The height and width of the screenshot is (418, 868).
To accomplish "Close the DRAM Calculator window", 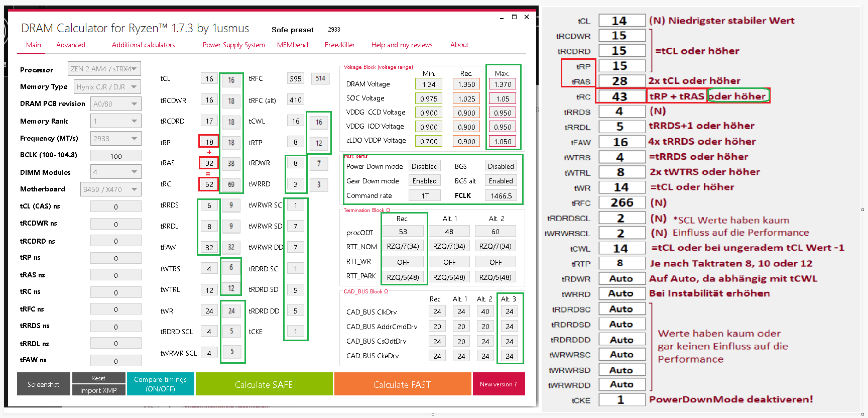I will click(x=527, y=17).
